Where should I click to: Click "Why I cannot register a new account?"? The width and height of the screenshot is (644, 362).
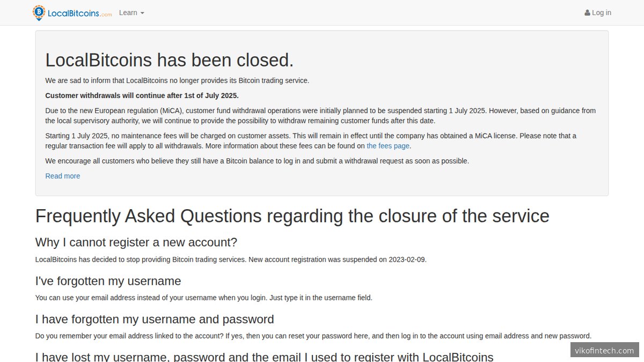point(136,242)
